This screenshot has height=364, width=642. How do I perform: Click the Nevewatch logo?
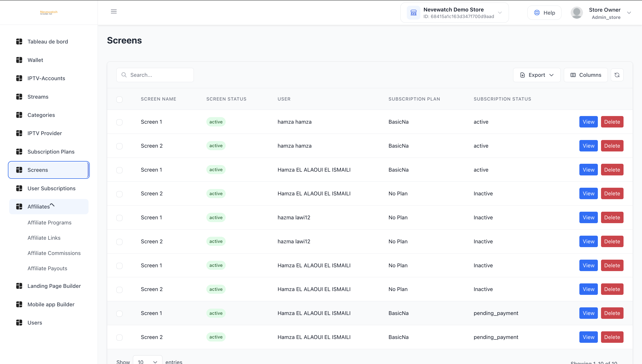coord(49,12)
